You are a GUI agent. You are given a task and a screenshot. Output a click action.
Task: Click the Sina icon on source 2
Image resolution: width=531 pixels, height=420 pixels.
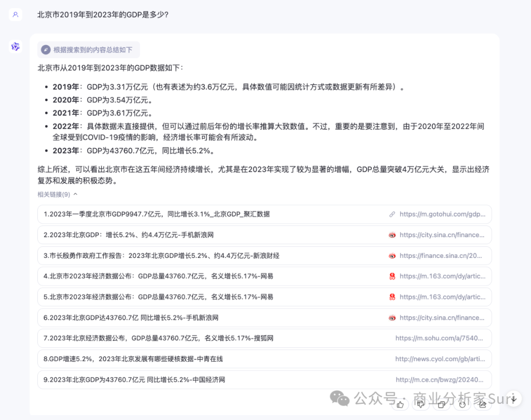click(392, 235)
